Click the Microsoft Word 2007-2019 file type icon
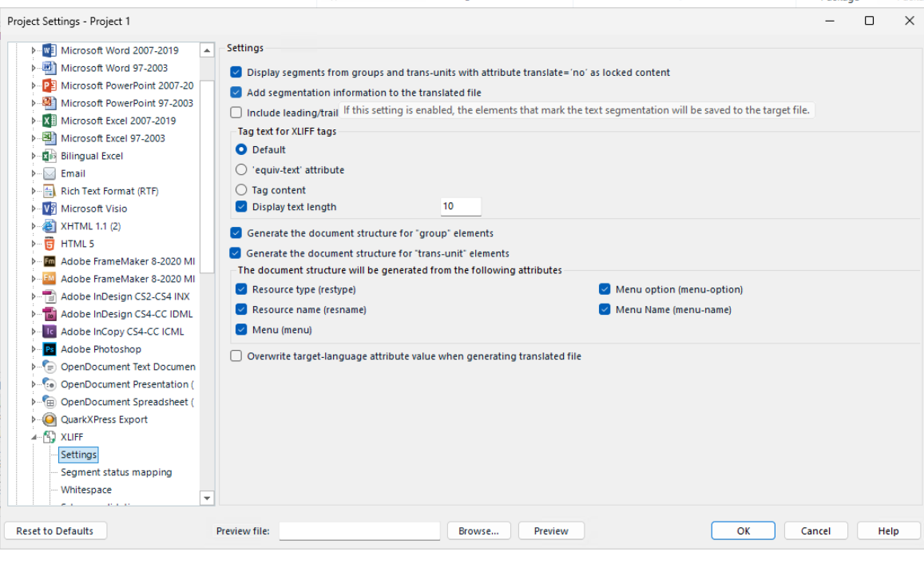Viewport: 924px width, 568px height. (x=49, y=50)
